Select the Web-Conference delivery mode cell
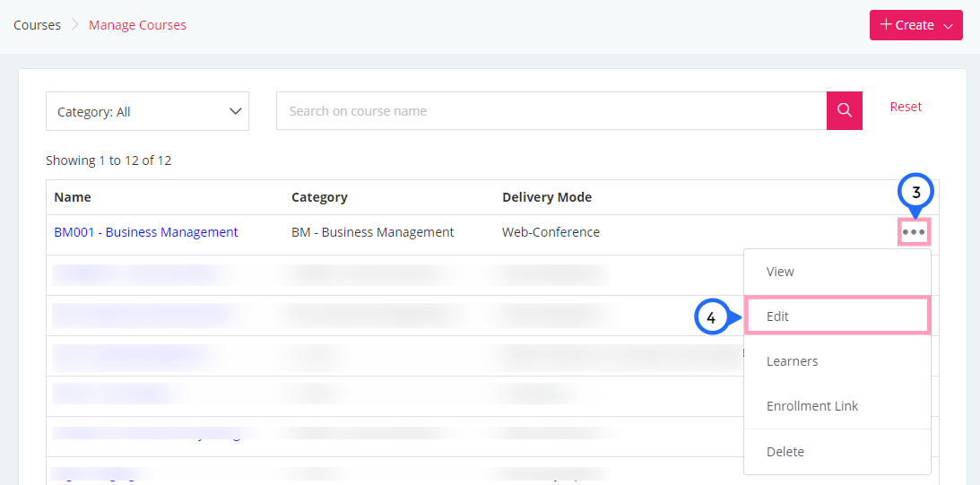 tap(551, 232)
